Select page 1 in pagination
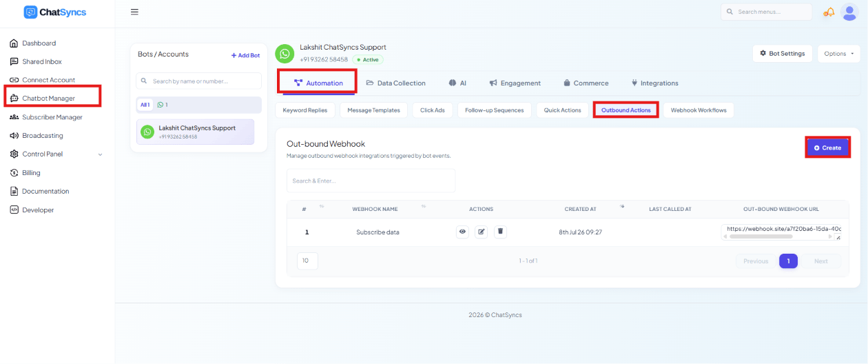The height and width of the screenshot is (364, 868). point(789,261)
